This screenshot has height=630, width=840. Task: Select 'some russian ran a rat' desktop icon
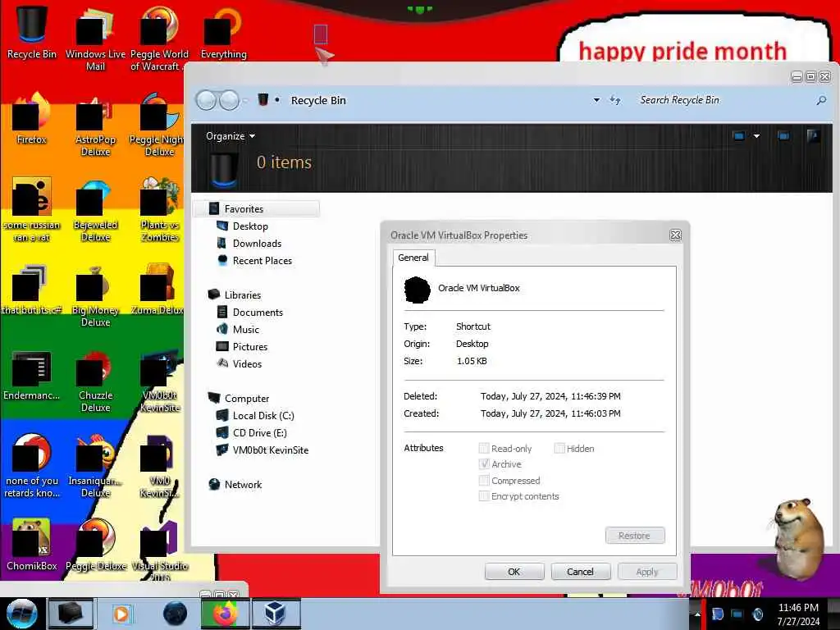(31, 209)
